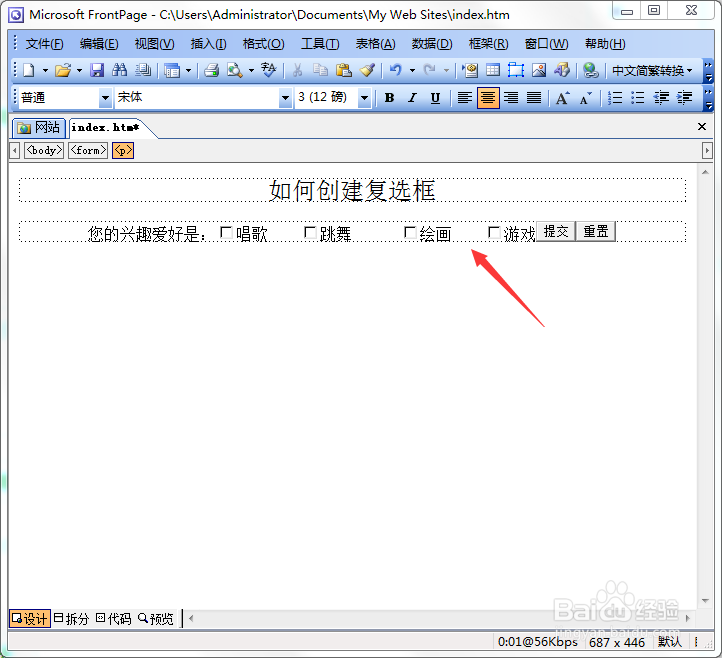Screen dimensions: 722x658
Task: Check the 唱歌 checkbox
Action: click(x=226, y=233)
